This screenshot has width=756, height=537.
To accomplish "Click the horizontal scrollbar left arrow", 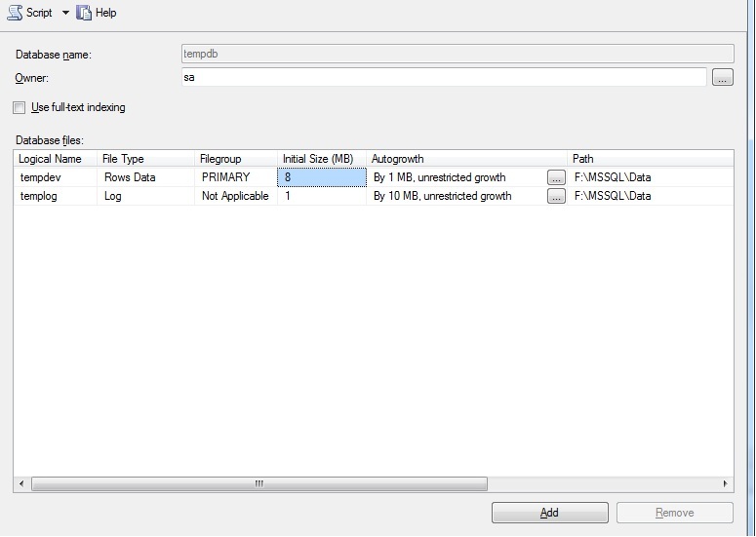I will (x=21, y=483).
